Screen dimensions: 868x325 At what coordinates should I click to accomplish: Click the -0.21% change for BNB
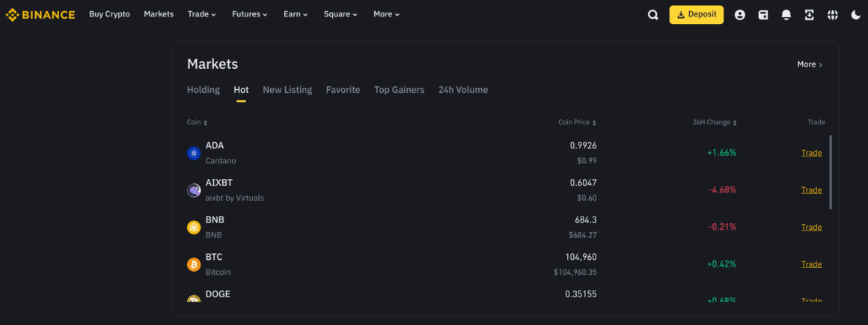click(x=722, y=227)
